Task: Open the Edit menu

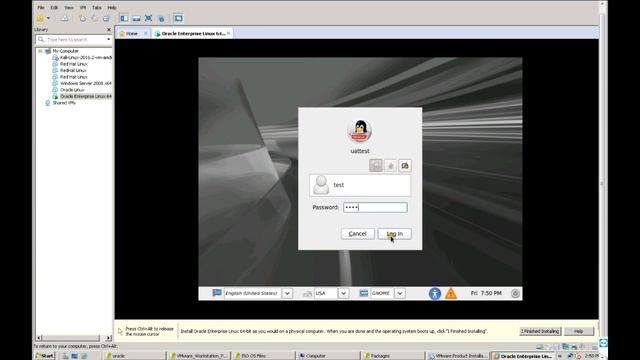Action: pos(54,7)
